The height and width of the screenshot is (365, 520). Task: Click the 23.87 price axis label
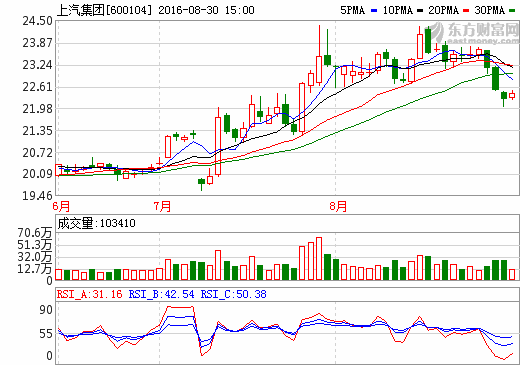tap(37, 43)
